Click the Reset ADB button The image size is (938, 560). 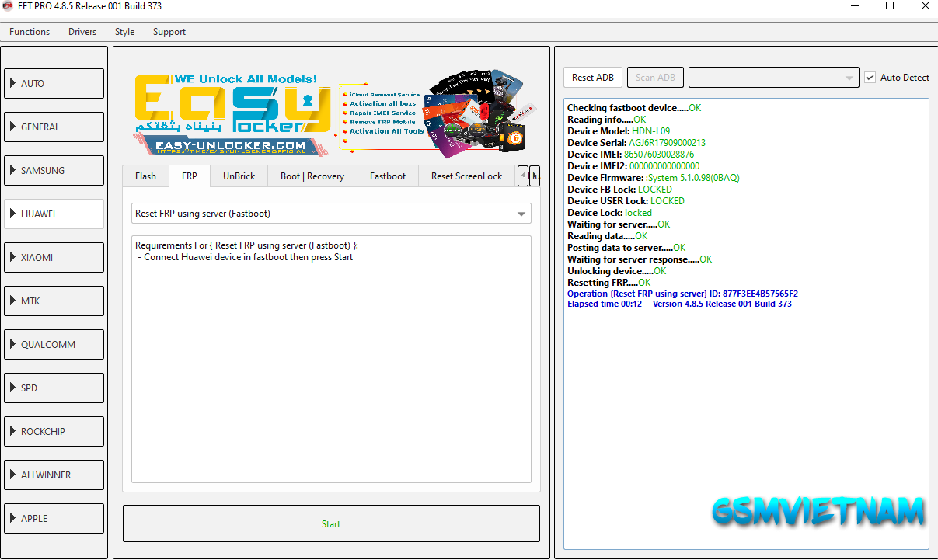[x=593, y=77]
